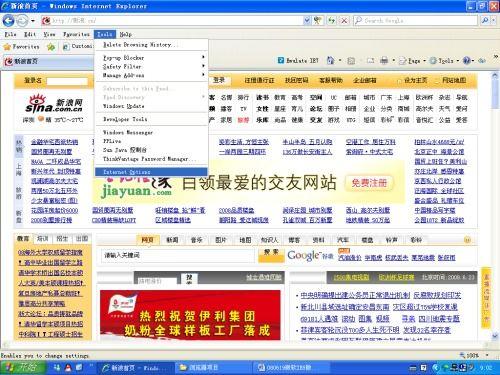
Task: Expand the Safety Filter submenu
Action: (151, 66)
